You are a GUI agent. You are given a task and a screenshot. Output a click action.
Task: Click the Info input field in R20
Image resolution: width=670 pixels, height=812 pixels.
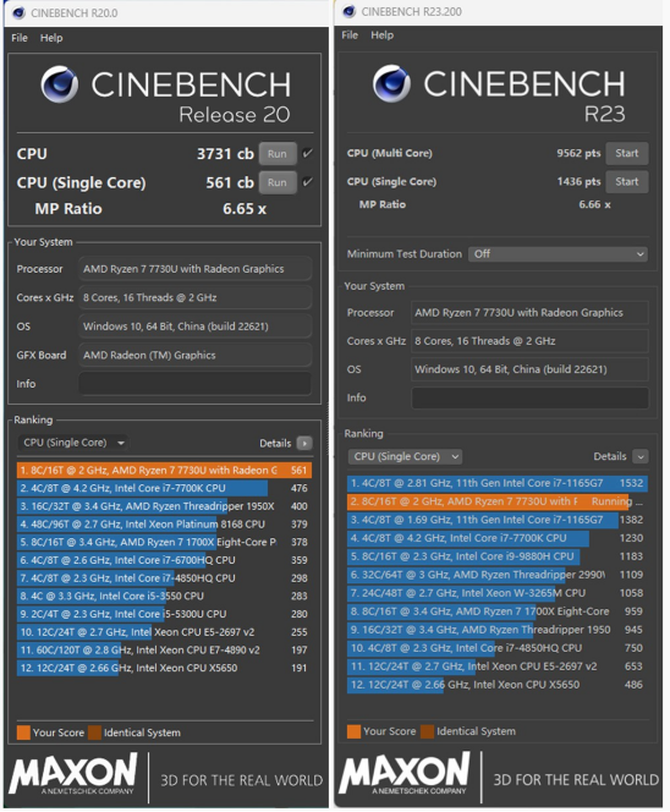tap(195, 384)
